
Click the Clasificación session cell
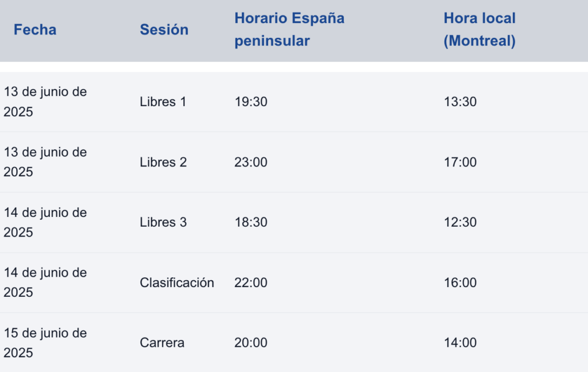point(177,282)
